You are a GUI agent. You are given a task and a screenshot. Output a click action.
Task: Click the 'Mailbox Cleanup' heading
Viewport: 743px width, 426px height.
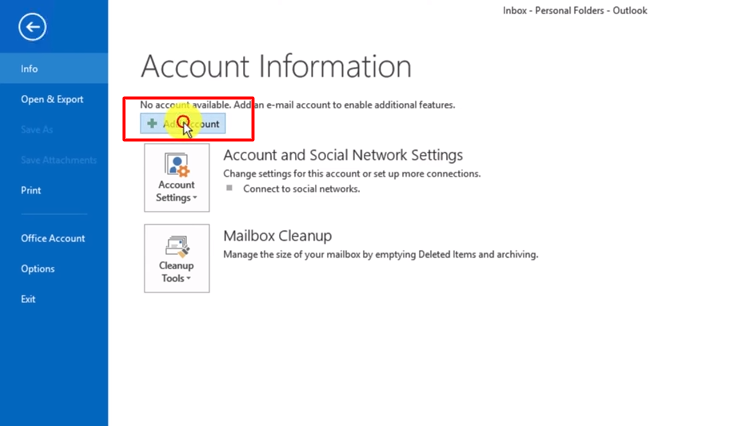click(278, 236)
